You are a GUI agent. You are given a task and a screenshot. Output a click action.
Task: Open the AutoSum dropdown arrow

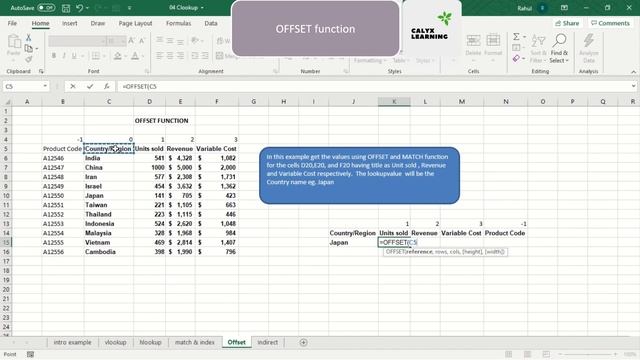pos(524,37)
